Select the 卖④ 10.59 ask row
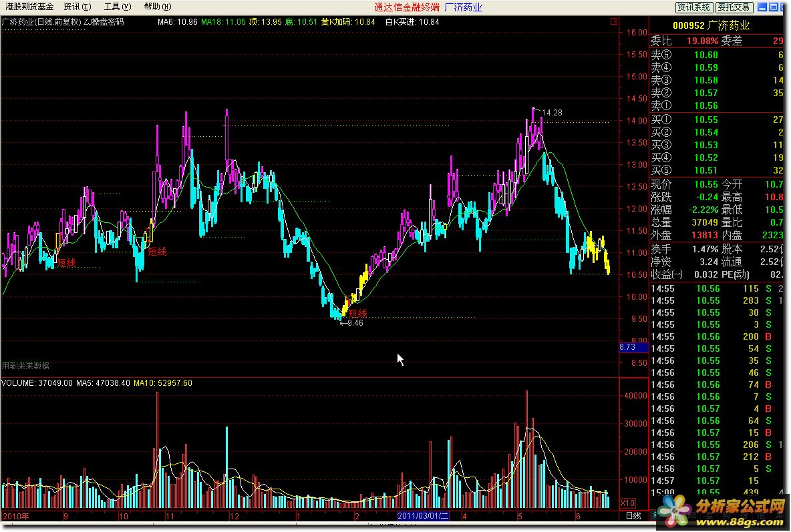Image resolution: width=791 pixels, height=532 pixels. click(716, 67)
